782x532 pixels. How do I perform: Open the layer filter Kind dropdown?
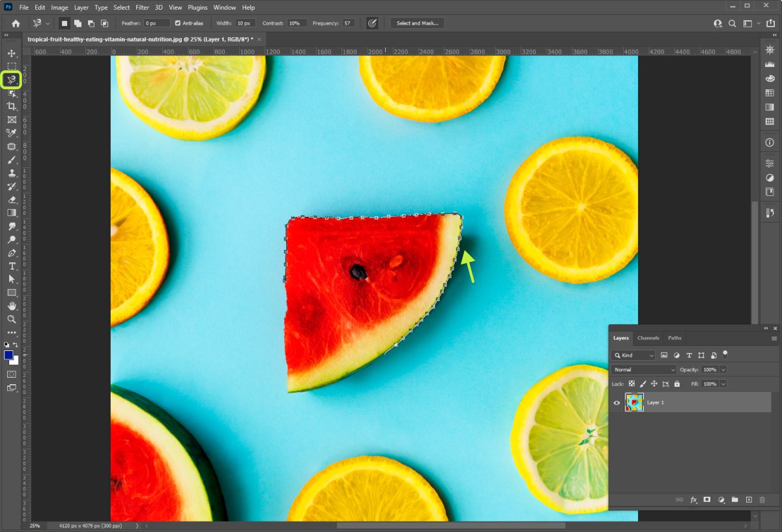[634, 355]
